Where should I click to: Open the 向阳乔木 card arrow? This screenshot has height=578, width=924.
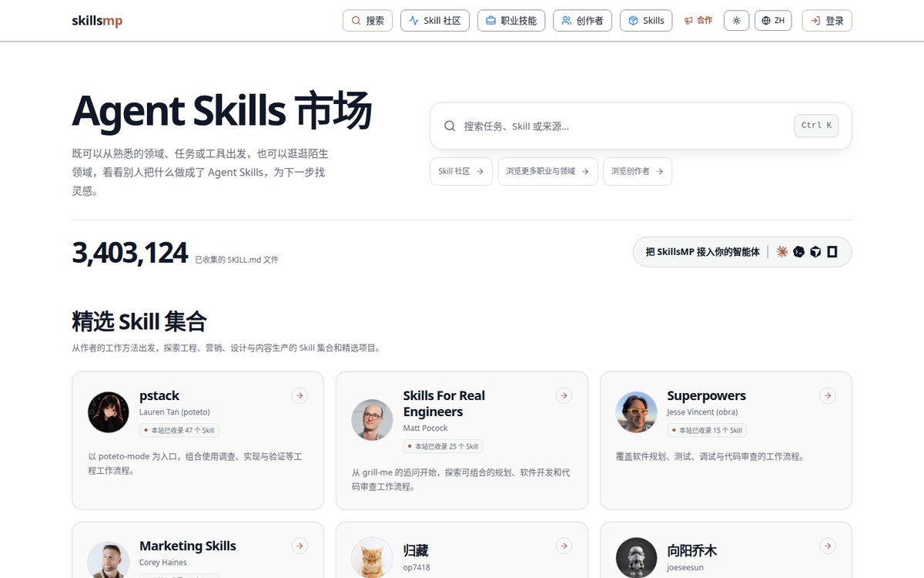click(x=828, y=546)
